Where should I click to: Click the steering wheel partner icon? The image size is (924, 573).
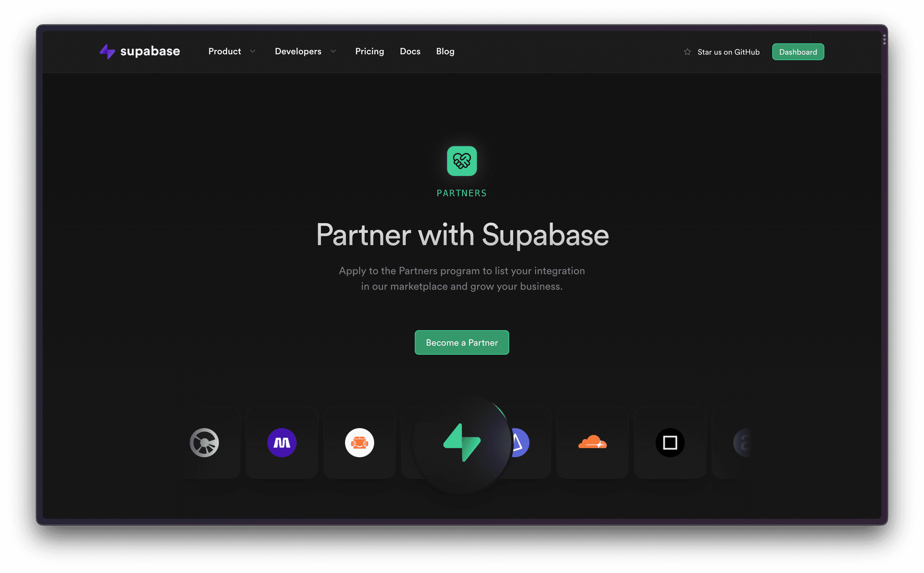pyautogui.click(x=204, y=443)
